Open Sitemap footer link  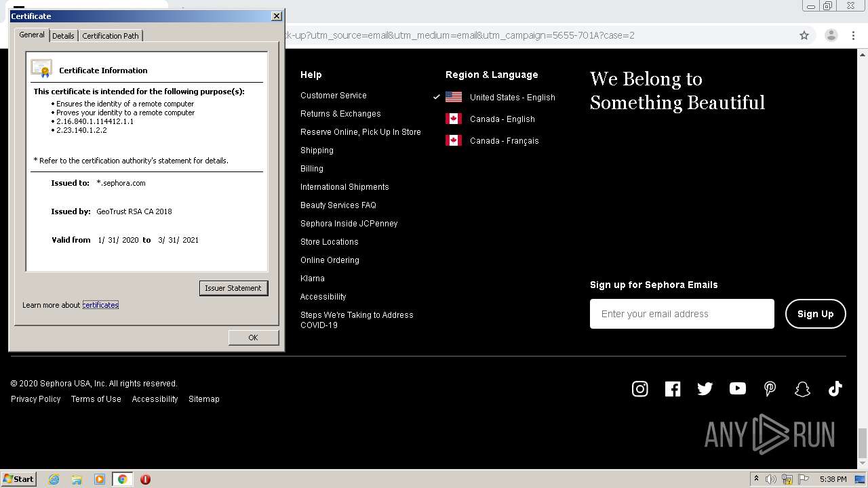pos(204,399)
